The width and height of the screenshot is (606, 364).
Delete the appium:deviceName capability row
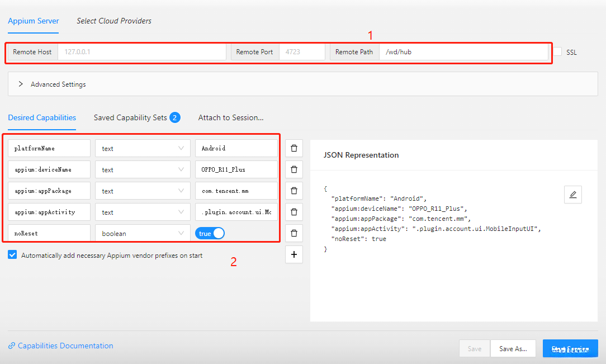point(293,169)
